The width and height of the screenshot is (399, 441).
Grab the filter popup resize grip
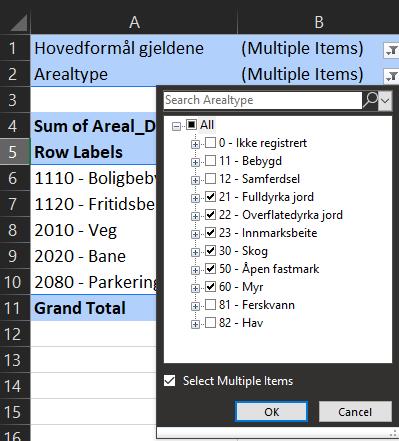pyautogui.click(x=392, y=434)
